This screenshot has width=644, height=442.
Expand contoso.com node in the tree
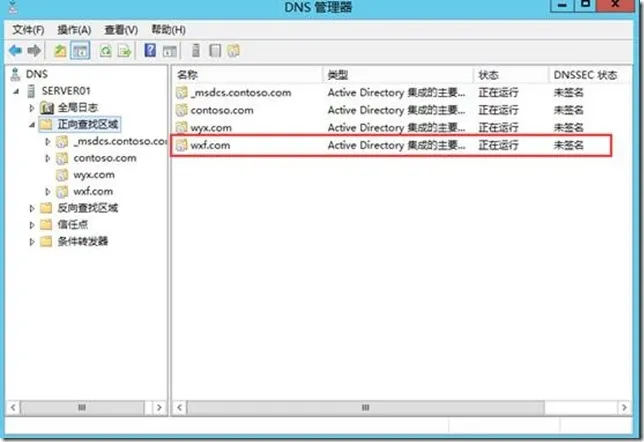(48, 158)
